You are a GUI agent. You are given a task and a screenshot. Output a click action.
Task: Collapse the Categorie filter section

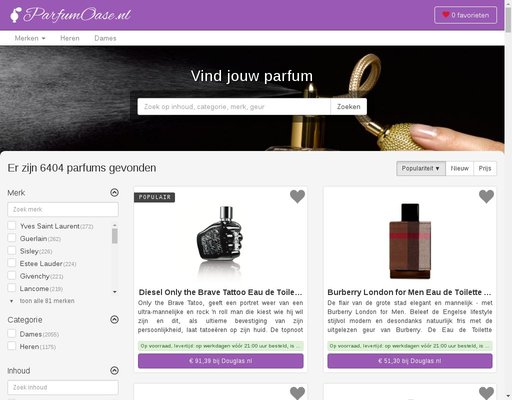(114, 319)
